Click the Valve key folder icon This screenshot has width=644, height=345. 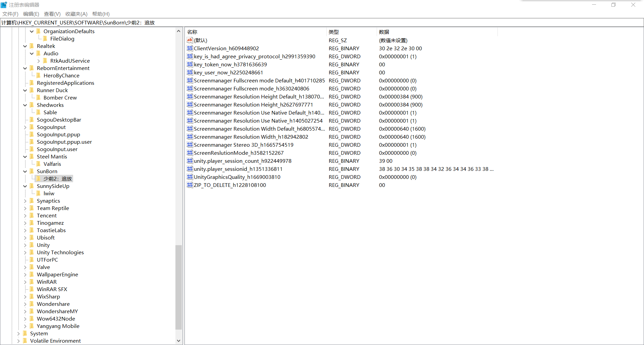tap(32, 267)
